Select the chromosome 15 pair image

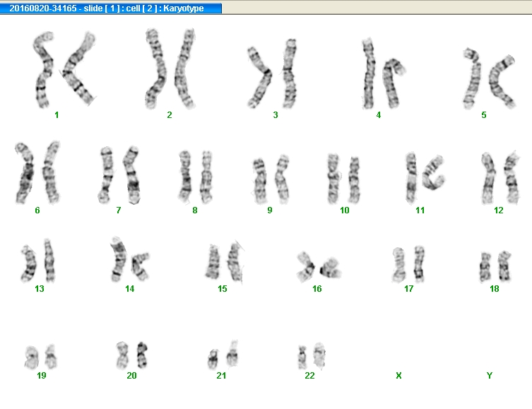point(225,261)
